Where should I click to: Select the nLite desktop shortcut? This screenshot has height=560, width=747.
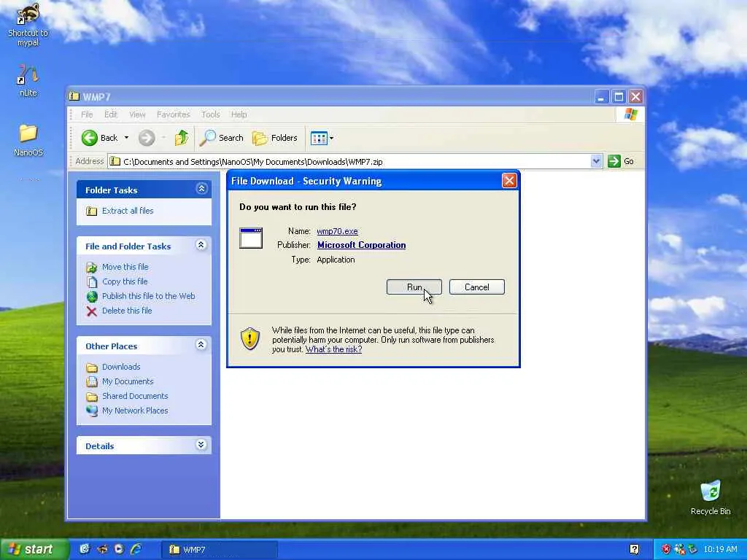(x=28, y=81)
